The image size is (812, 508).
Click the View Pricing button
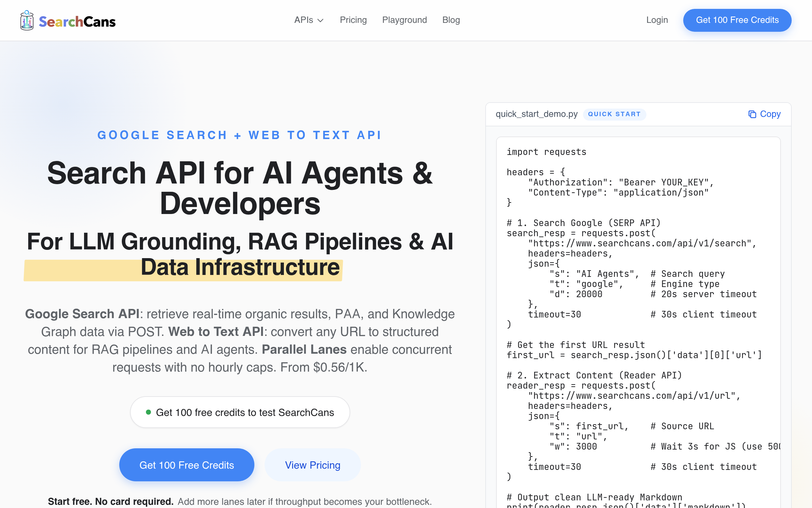312,465
